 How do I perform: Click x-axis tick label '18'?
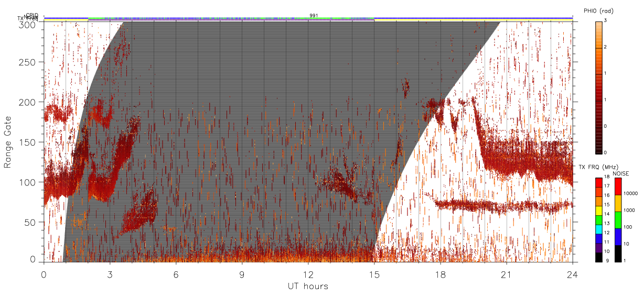click(440, 274)
